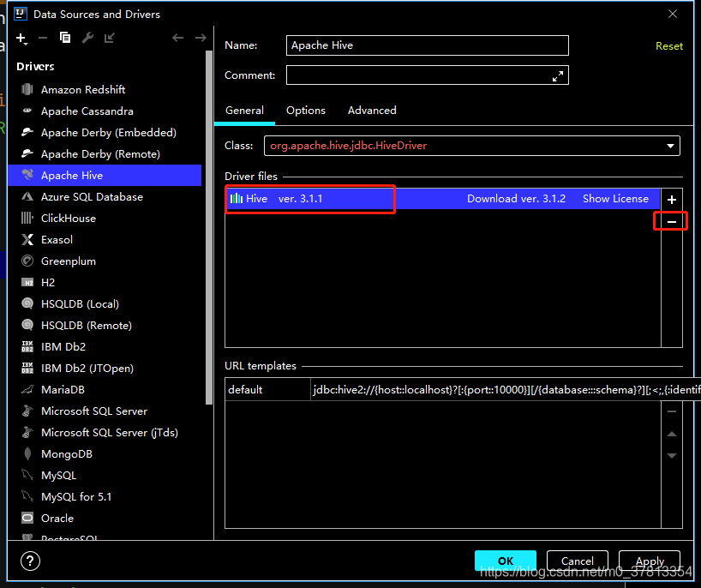Duplicate the selected driver via copy icon
The image size is (701, 588).
(65, 38)
